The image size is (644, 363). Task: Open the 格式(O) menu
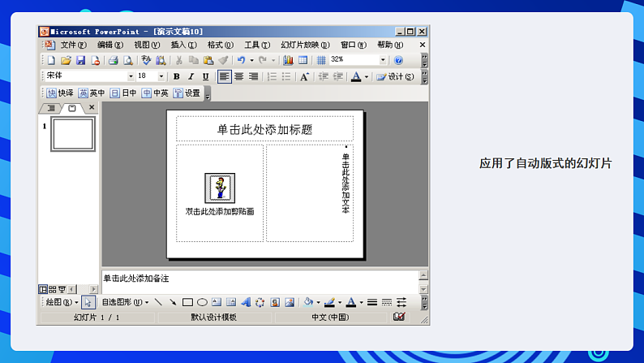[220, 45]
